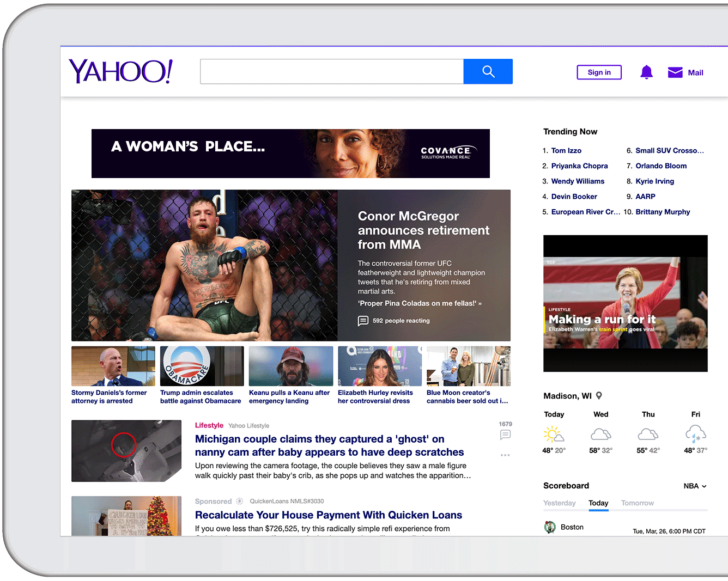Click Thursday's cloudy weather icon

(x=648, y=434)
